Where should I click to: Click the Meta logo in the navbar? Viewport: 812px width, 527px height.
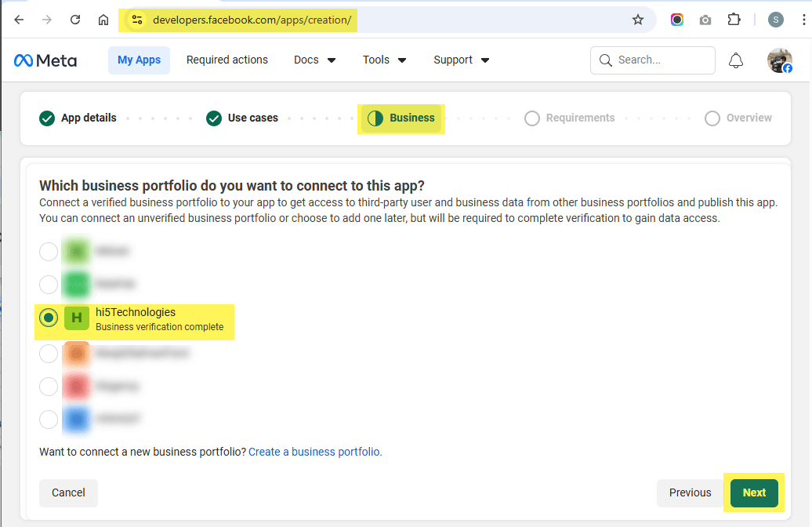45,60
